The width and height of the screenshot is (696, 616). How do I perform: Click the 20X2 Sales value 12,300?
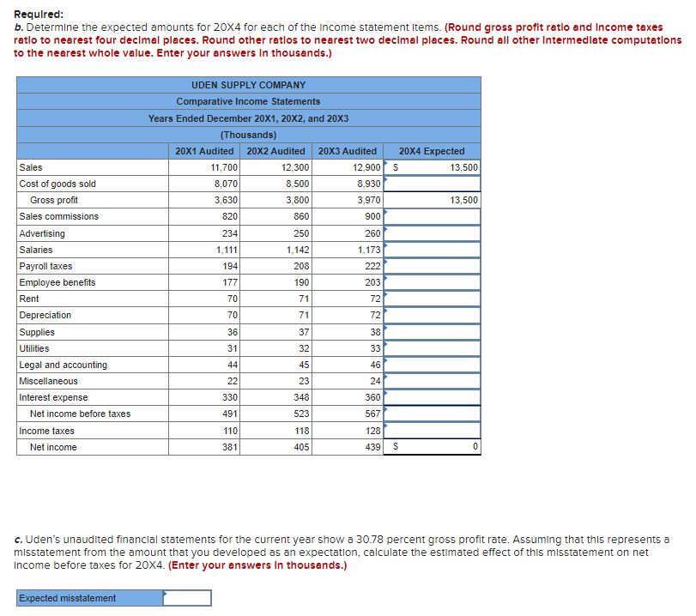pyautogui.click(x=295, y=168)
